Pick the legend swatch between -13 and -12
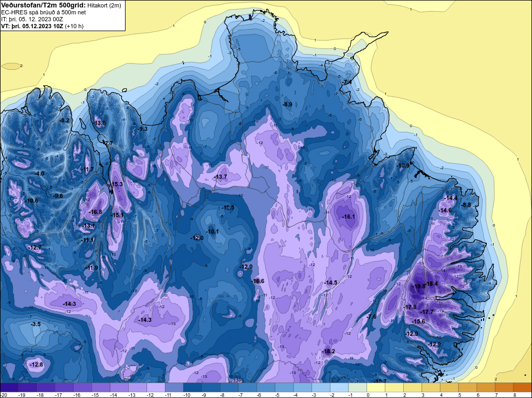The height and width of the screenshot is (398, 532). (138, 387)
